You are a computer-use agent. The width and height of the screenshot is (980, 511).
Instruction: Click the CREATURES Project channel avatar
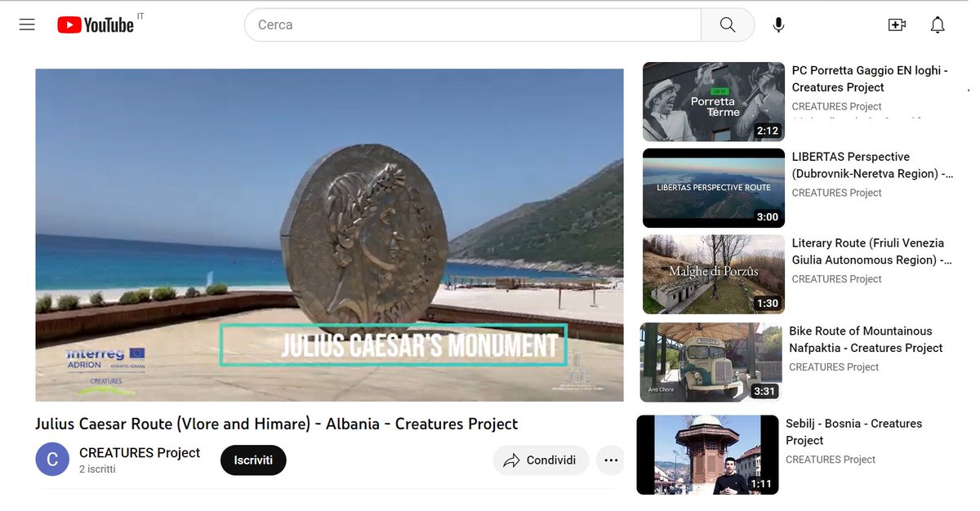click(x=52, y=459)
